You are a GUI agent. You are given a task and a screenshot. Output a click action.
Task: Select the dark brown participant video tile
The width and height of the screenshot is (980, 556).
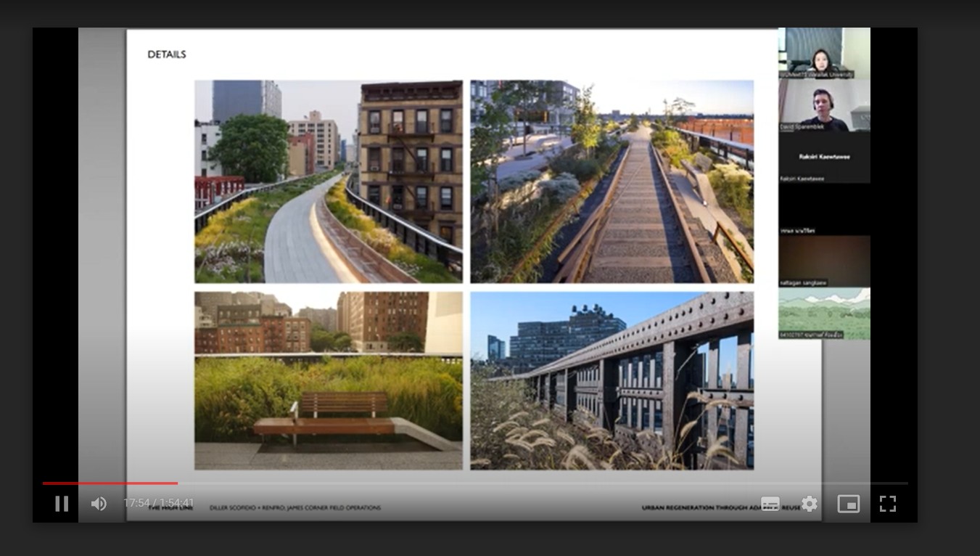(823, 261)
